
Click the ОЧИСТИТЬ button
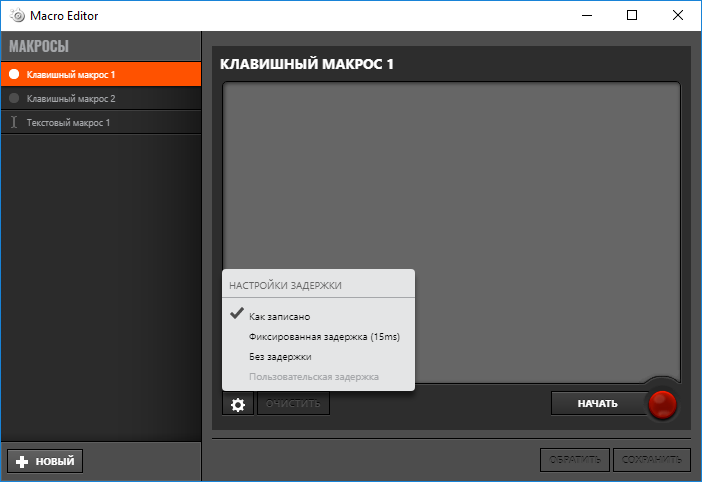(x=293, y=404)
